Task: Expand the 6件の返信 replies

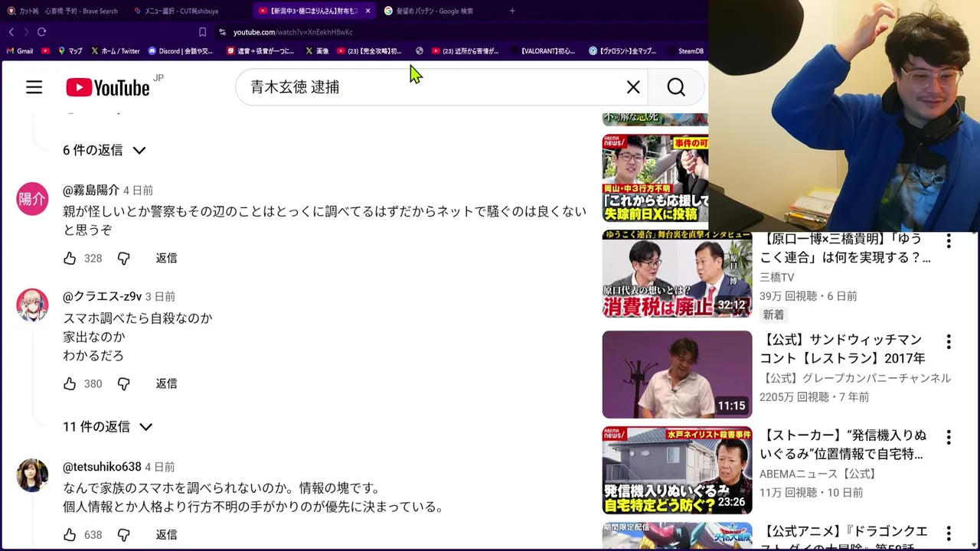Action: 104,150
